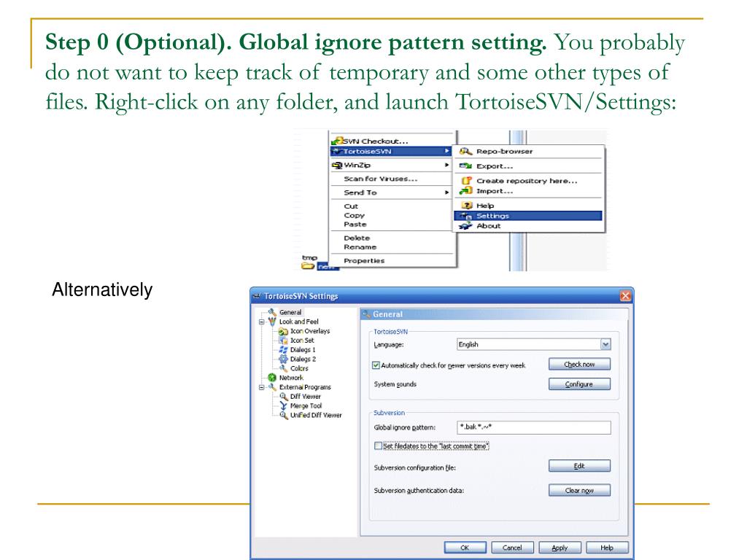Select Colors tree label
The width and height of the screenshot is (747, 560).
299,368
